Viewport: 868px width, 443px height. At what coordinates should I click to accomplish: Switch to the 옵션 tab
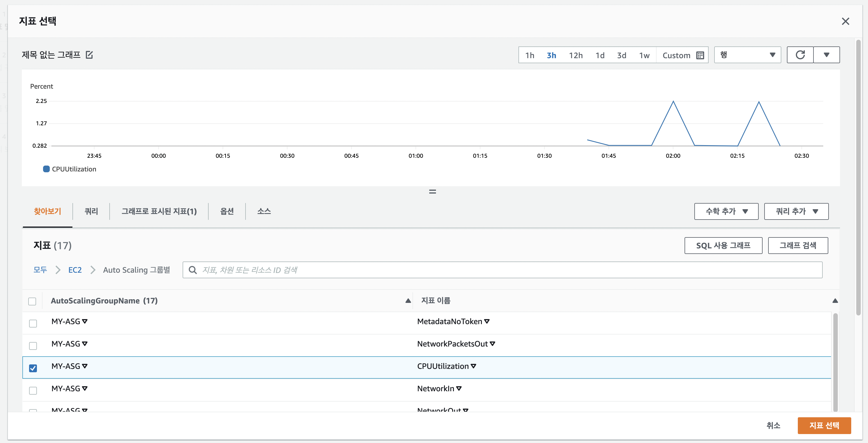tap(227, 211)
